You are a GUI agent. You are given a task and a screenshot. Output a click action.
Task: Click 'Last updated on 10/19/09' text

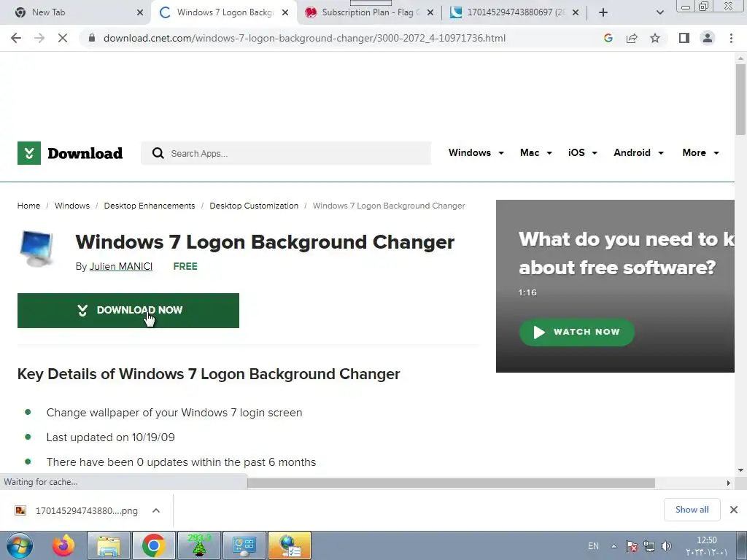[x=111, y=437]
